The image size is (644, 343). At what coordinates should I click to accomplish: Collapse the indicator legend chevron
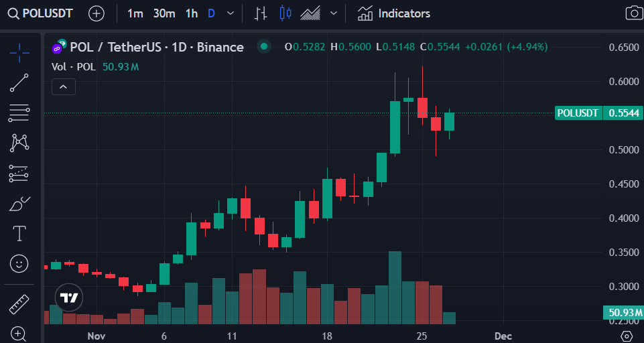(x=63, y=86)
